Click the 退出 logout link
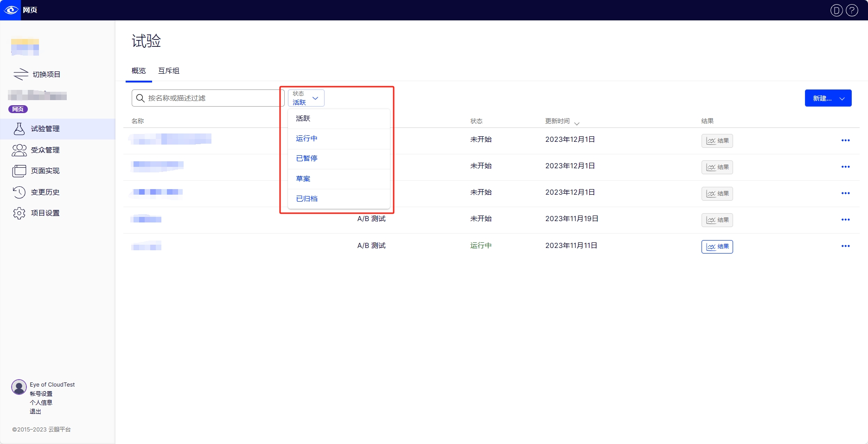Screen dimensions: 868x444 (x=36, y=412)
